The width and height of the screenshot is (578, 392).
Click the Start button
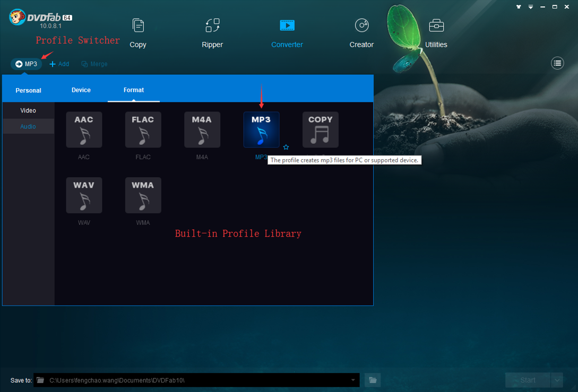(528, 380)
